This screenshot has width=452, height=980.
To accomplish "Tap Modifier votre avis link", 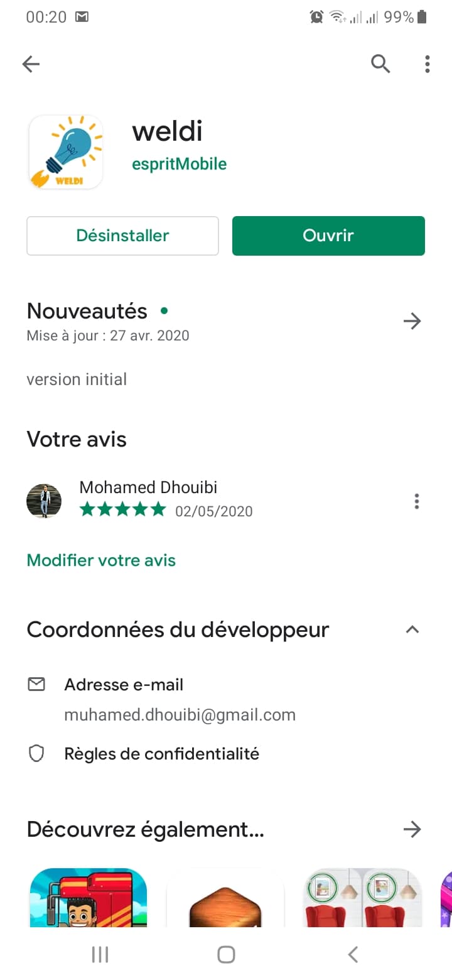I will coord(101,560).
